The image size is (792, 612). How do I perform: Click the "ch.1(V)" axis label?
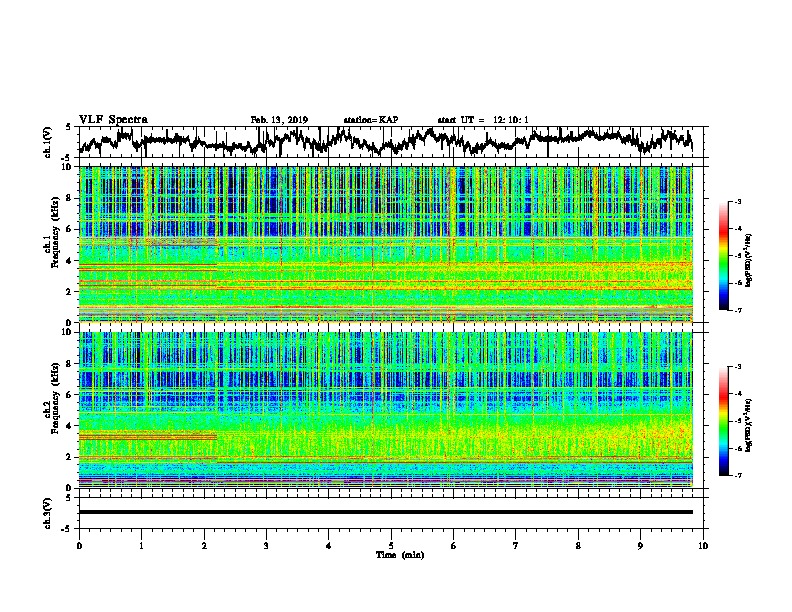48,142
